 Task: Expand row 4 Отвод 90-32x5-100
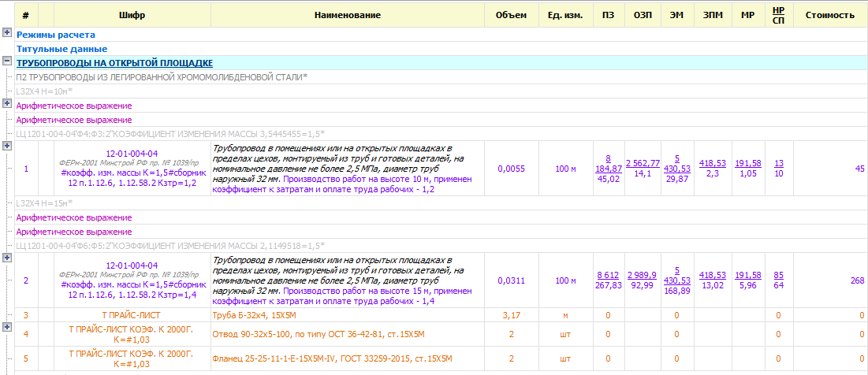tap(7, 327)
